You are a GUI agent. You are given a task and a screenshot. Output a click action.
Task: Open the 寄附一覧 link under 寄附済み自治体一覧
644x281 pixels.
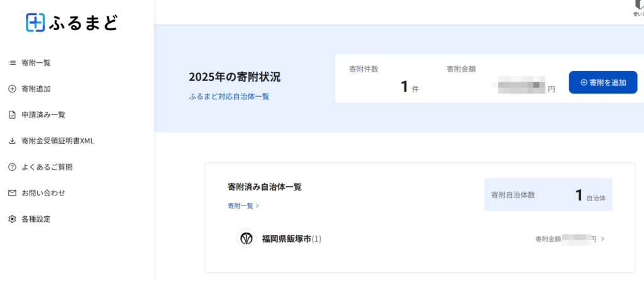[243, 206]
